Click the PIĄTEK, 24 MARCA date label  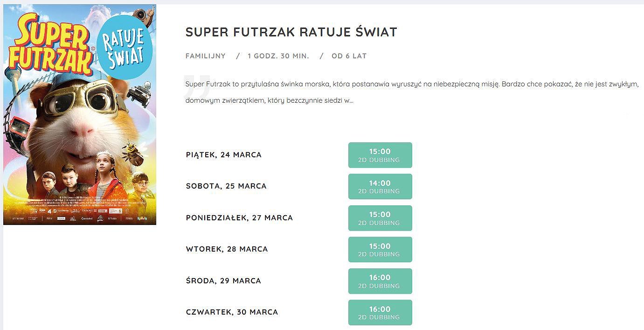pos(224,155)
